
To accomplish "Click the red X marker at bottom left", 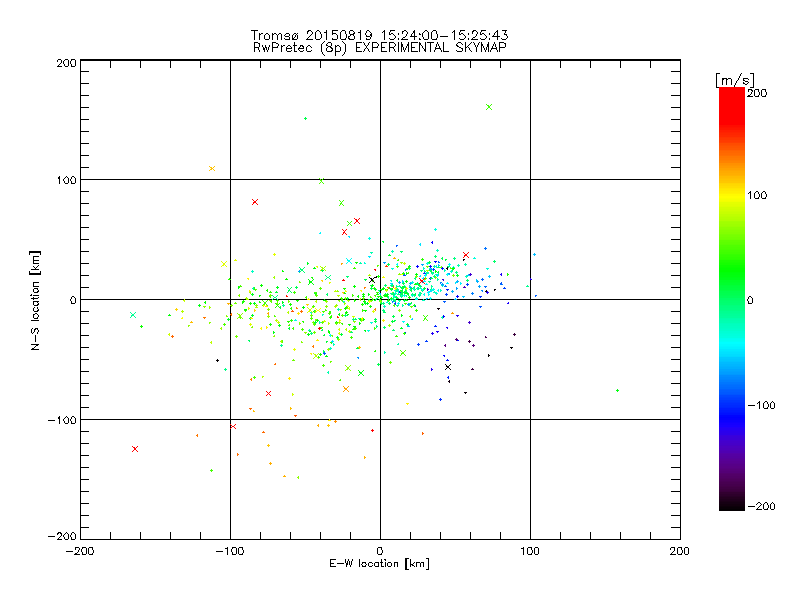I will (135, 449).
